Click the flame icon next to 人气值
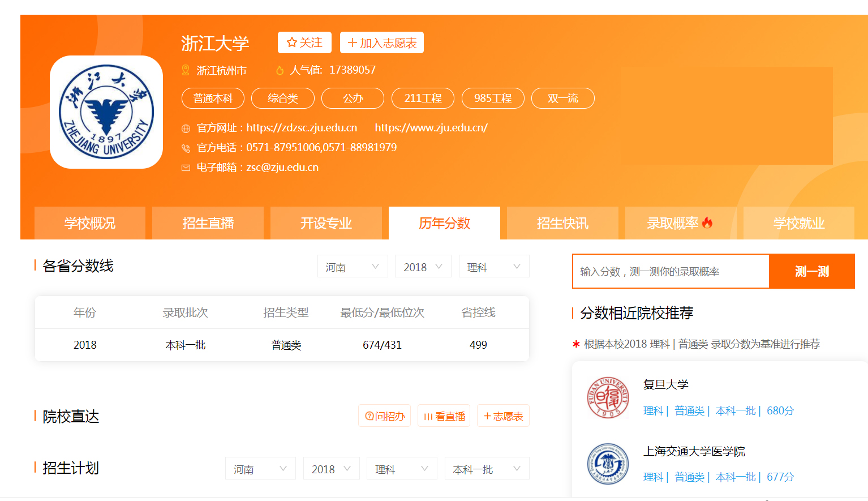This screenshot has width=868, height=501. [281, 70]
